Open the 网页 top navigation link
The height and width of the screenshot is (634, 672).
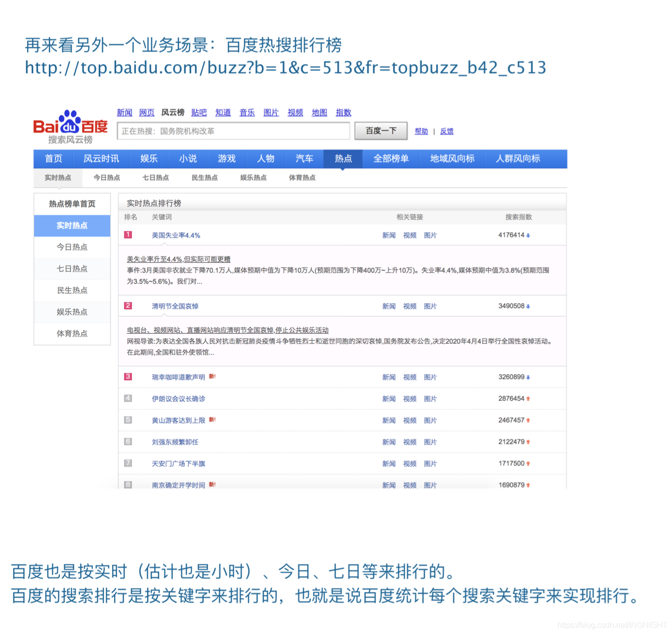click(147, 113)
